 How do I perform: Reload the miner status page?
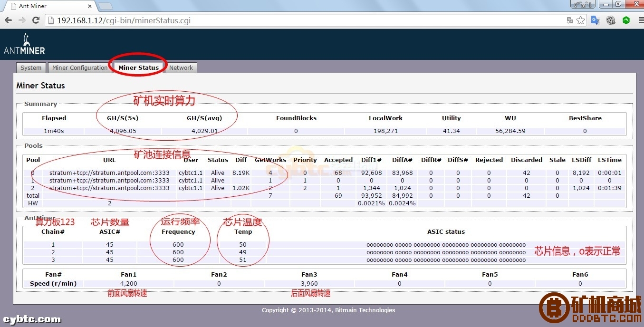36,20
